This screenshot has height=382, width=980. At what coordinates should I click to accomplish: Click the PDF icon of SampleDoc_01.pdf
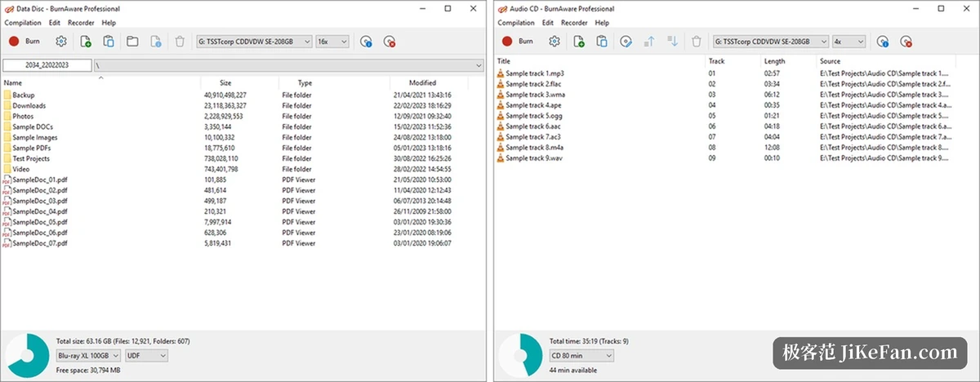click(7, 180)
